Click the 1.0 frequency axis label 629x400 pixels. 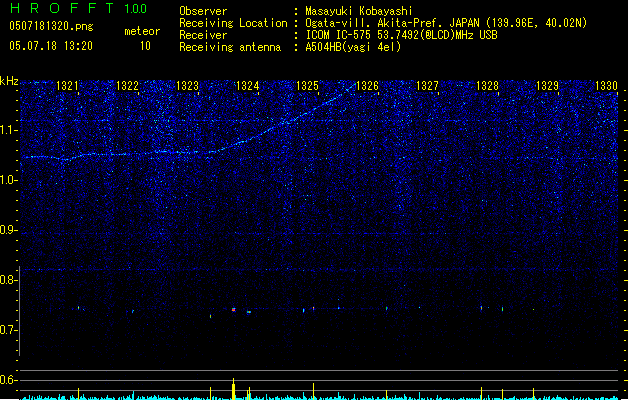tap(8, 180)
